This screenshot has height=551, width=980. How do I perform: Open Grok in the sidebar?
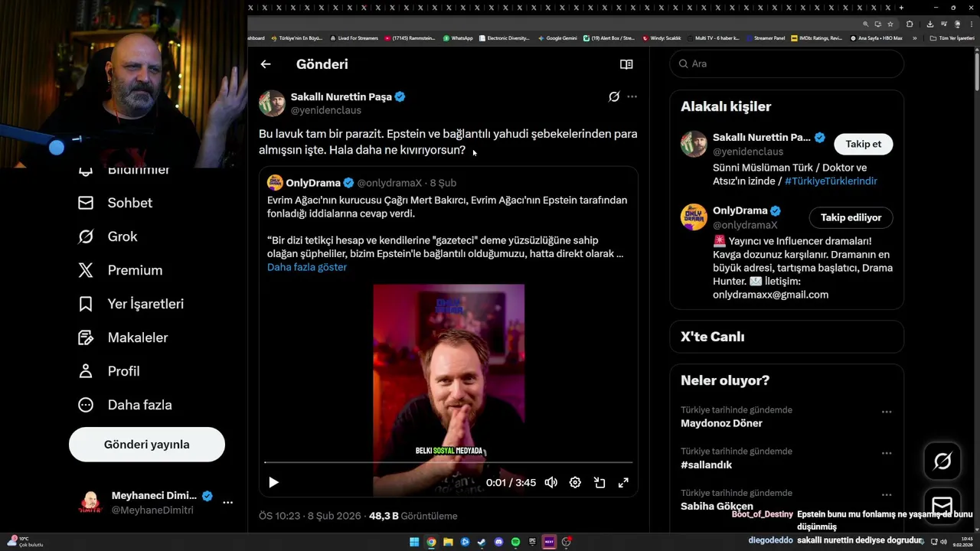point(107,236)
